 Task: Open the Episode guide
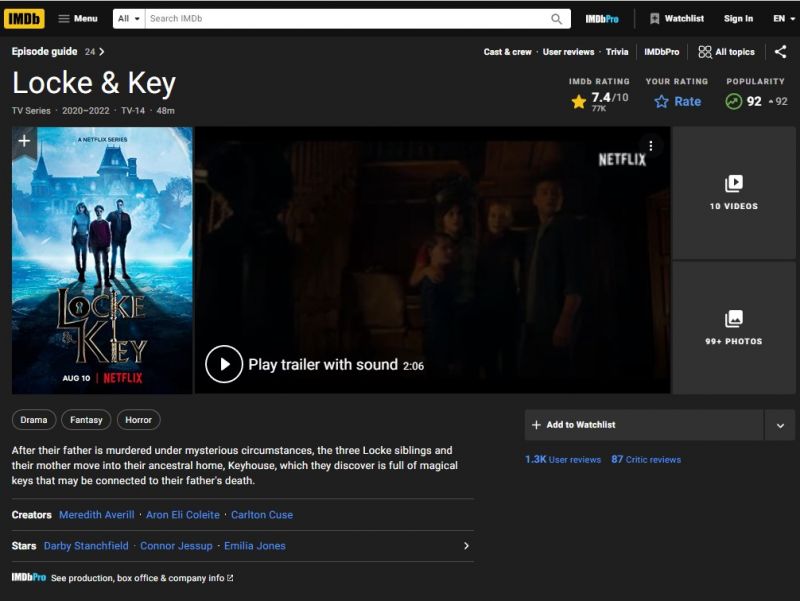(58, 52)
